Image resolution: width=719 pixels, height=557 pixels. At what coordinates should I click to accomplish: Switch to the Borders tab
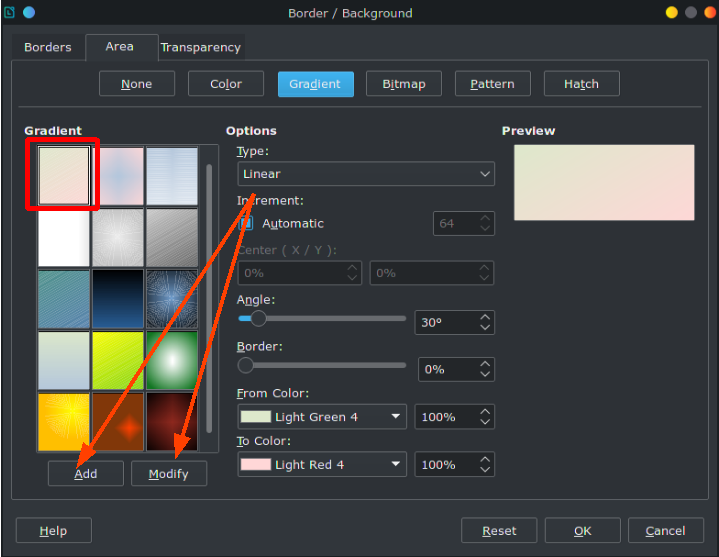point(48,47)
